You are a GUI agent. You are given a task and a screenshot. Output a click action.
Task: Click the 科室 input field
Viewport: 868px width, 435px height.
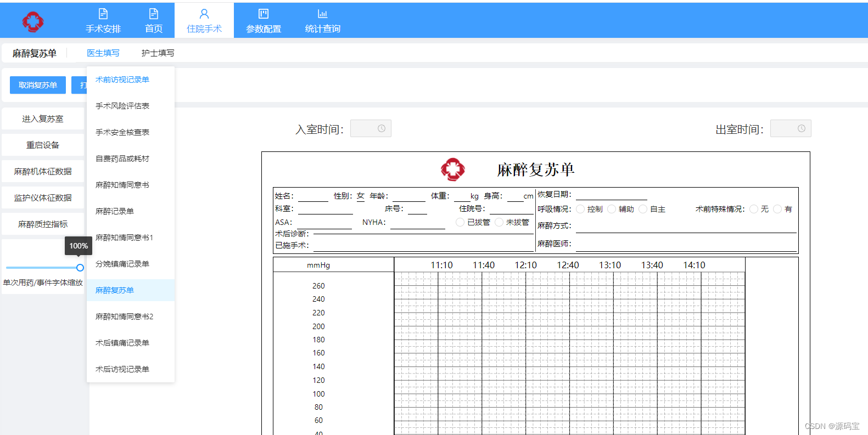[x=326, y=209]
